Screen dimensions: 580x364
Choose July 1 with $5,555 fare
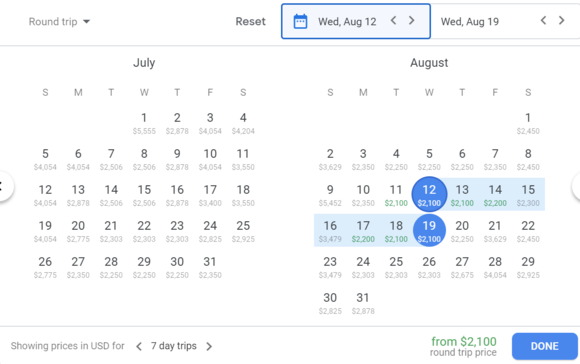click(x=144, y=123)
